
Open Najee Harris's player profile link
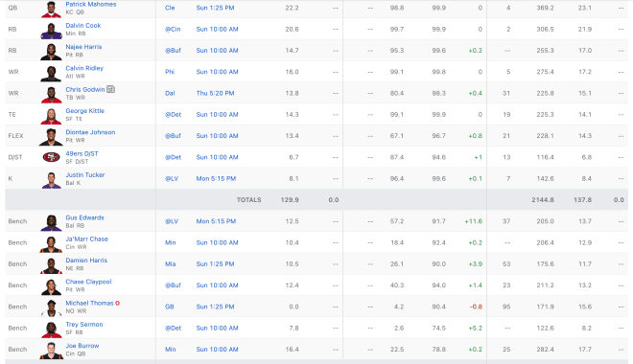point(83,47)
